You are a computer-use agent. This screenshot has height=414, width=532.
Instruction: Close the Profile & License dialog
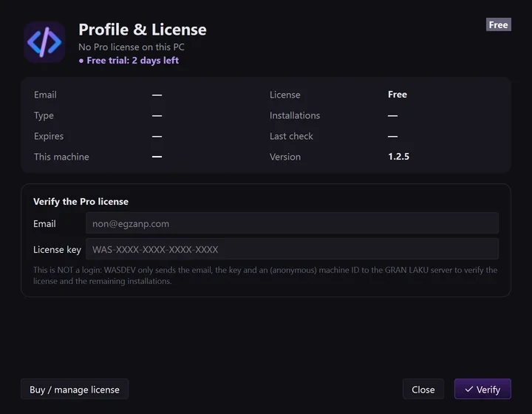[423, 389]
